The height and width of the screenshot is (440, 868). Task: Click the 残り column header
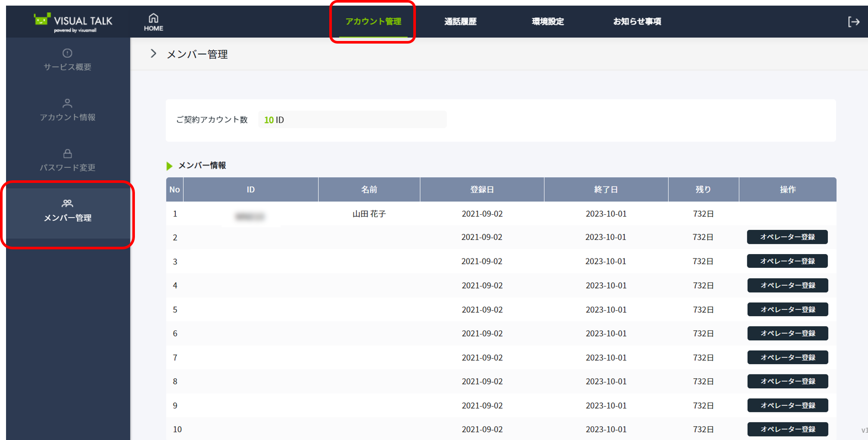point(703,189)
